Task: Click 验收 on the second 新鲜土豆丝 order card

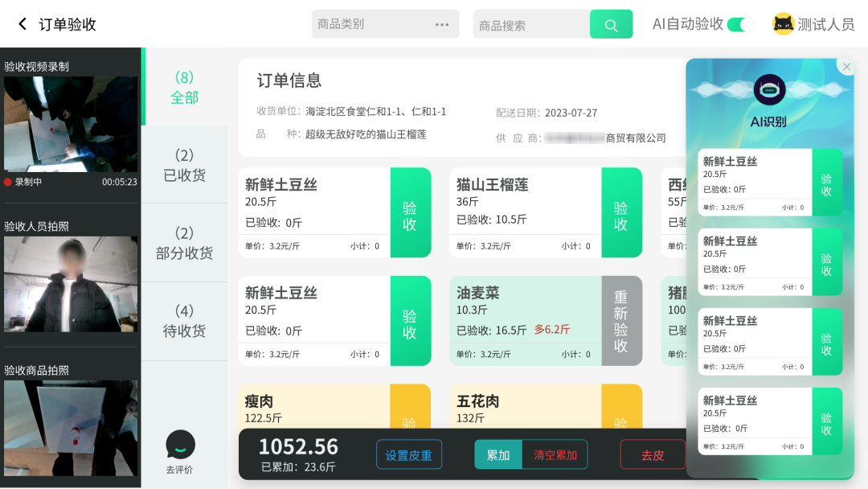Action: click(410, 321)
